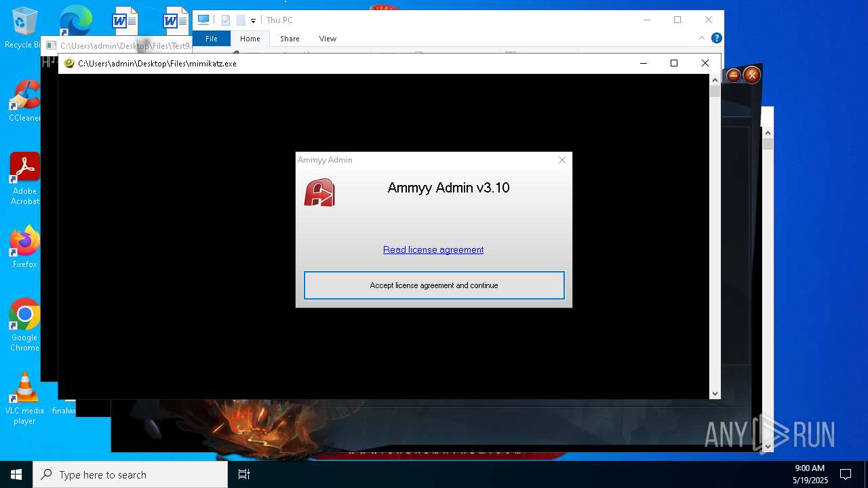Open the Recycle Bin desktop icon

coord(24,28)
